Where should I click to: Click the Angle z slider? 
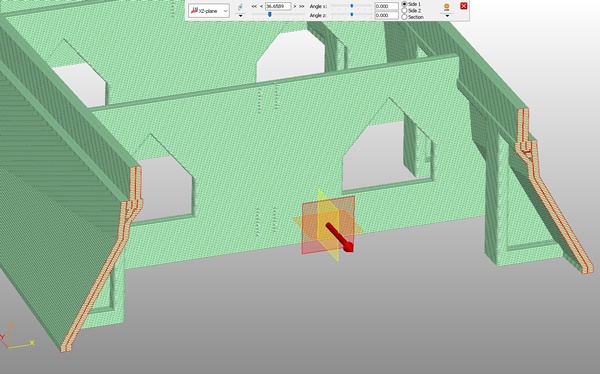pyautogui.click(x=352, y=15)
